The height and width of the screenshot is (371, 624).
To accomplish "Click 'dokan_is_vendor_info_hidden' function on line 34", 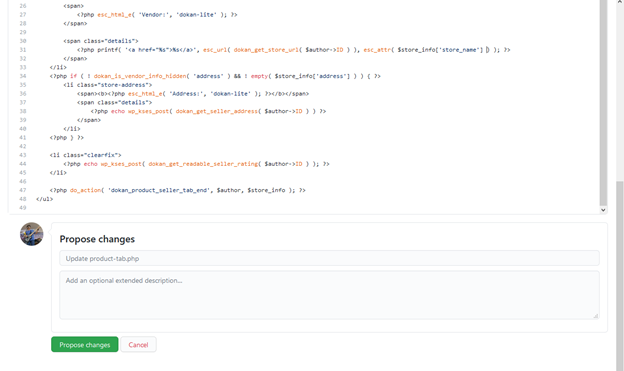I will click(140, 76).
